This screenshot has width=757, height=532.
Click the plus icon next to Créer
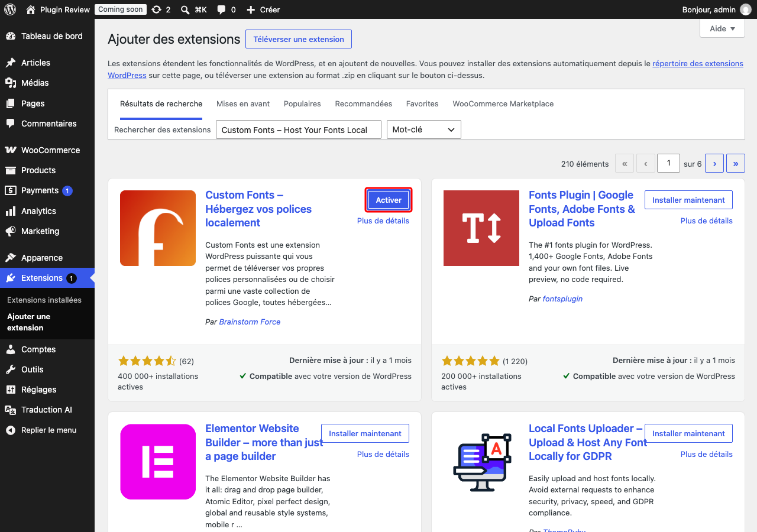250,9
